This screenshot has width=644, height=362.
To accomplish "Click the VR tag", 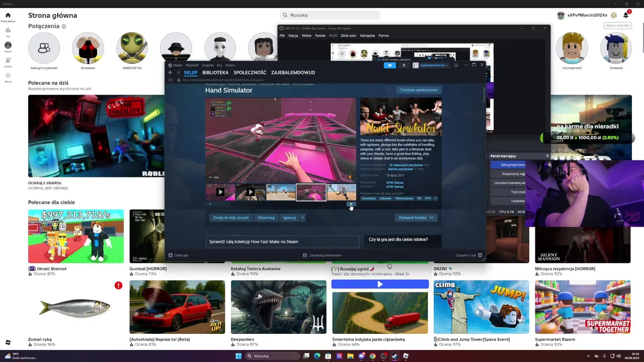I will pos(419,199).
